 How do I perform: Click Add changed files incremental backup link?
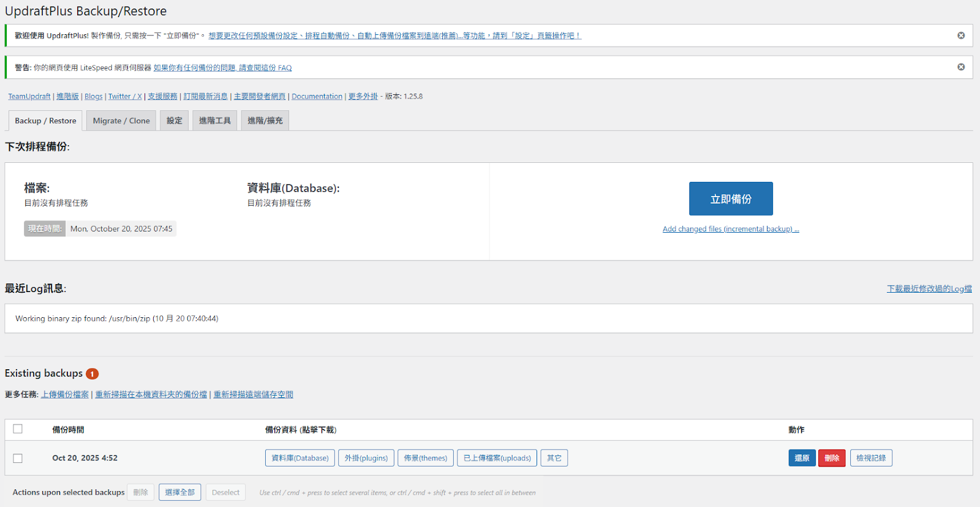(x=731, y=229)
